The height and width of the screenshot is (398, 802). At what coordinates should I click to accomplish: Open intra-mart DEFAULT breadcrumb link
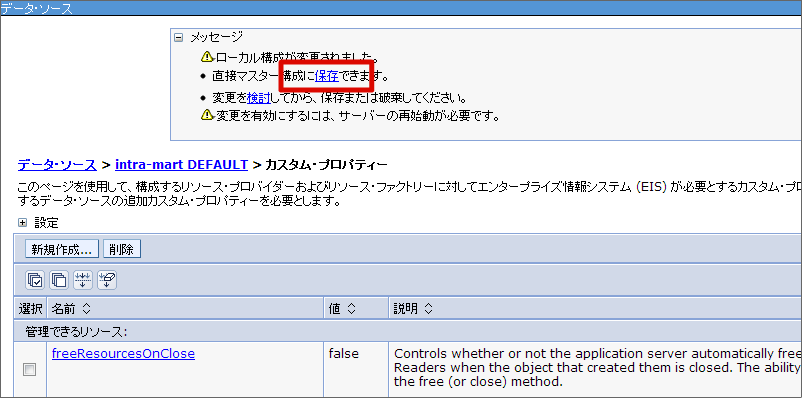click(x=182, y=165)
